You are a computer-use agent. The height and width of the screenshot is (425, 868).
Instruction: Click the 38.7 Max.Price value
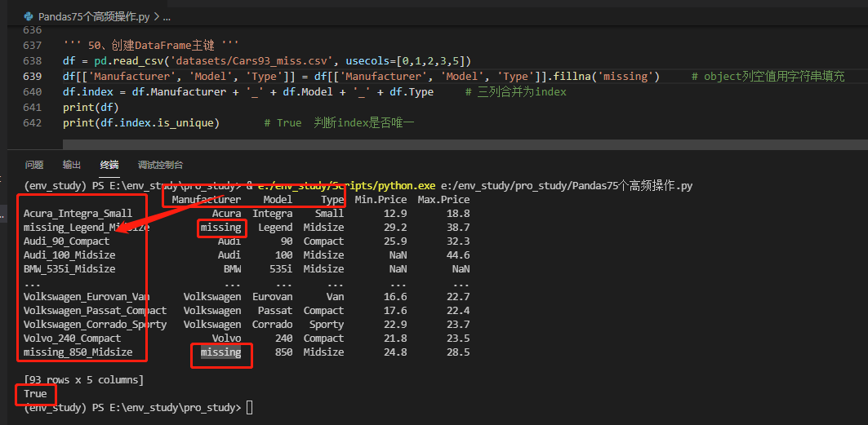[458, 227]
